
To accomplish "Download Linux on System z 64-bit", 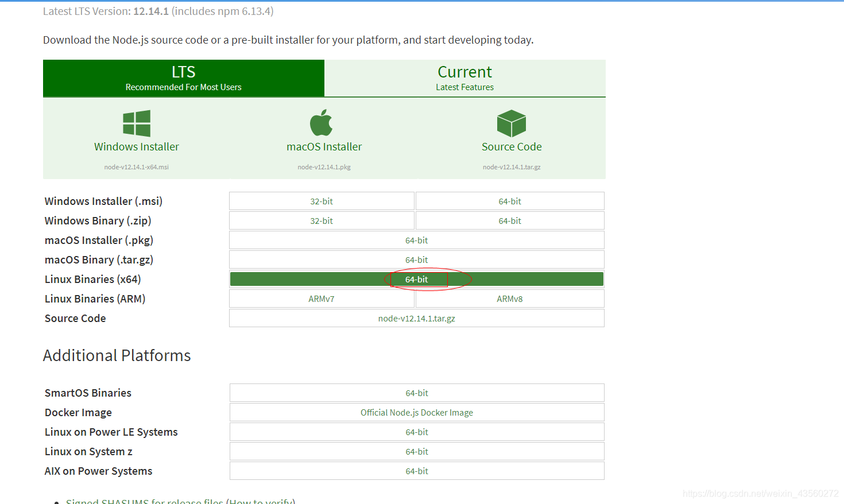I will [417, 452].
